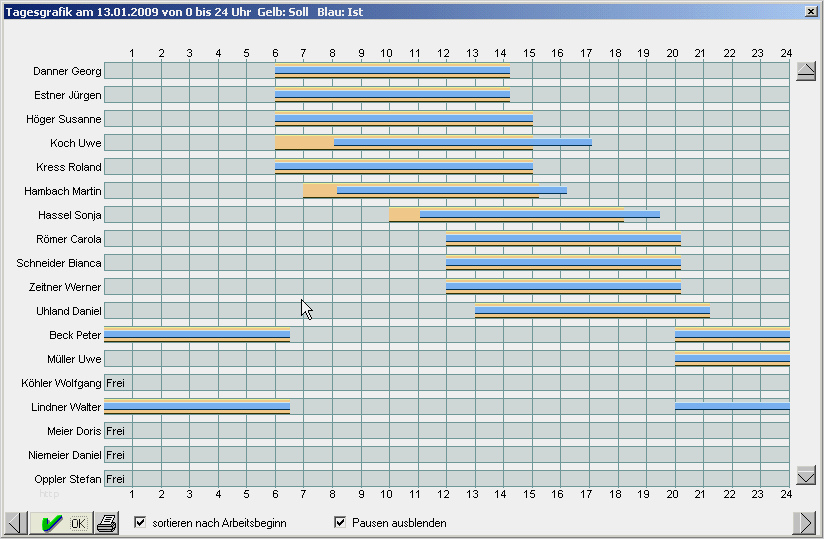Image resolution: width=824 pixels, height=539 pixels.
Task: Select employee name Danner Georg
Action: 67,71
